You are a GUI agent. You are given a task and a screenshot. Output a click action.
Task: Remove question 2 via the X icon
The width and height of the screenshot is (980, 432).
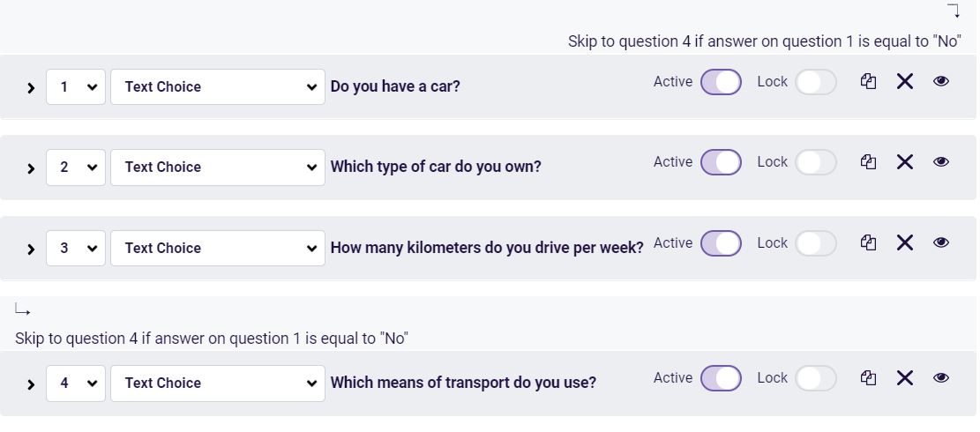pos(905,161)
